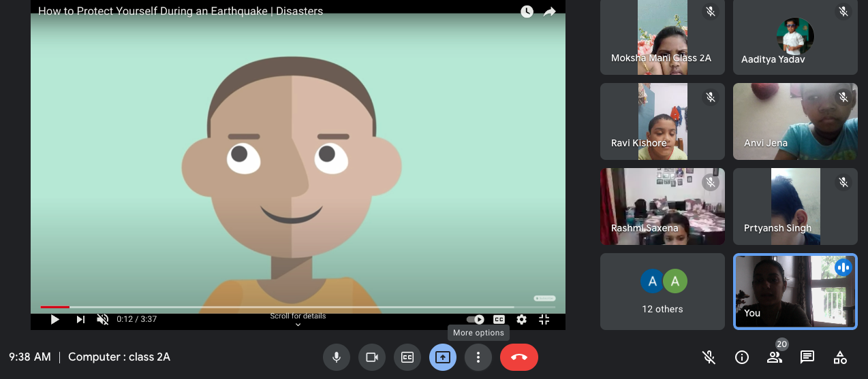Open the 12 others participants tile
Screen dimensions: 868x379
click(662, 291)
